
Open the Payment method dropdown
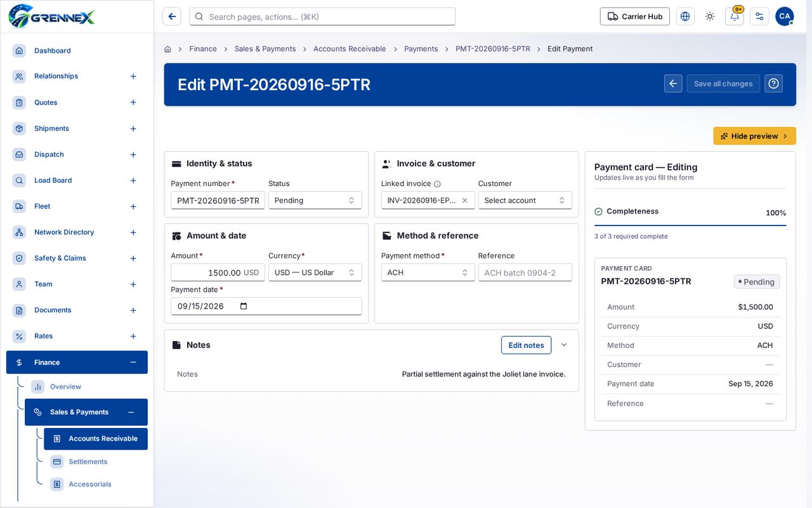pyautogui.click(x=428, y=272)
